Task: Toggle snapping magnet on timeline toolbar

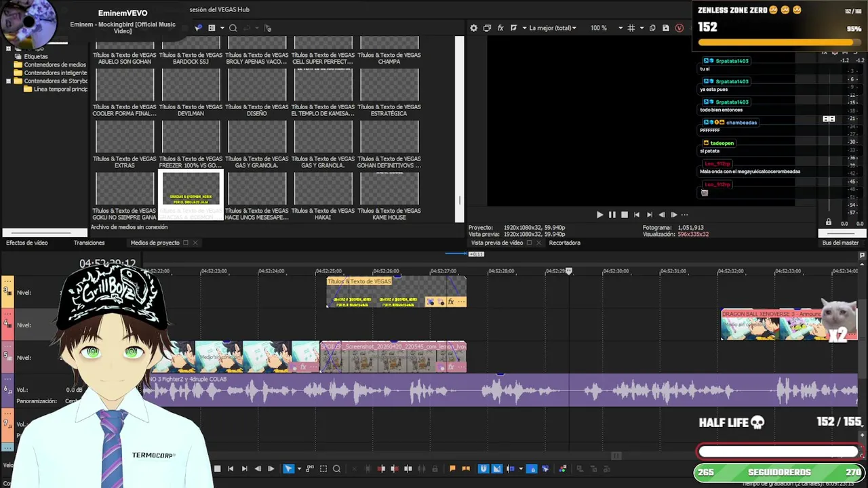Action: 484,468
